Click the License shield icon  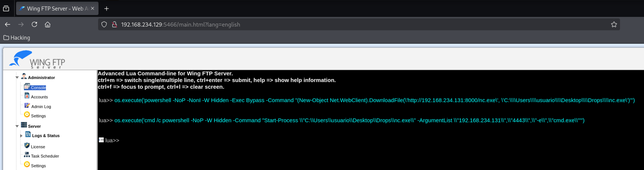click(x=27, y=146)
